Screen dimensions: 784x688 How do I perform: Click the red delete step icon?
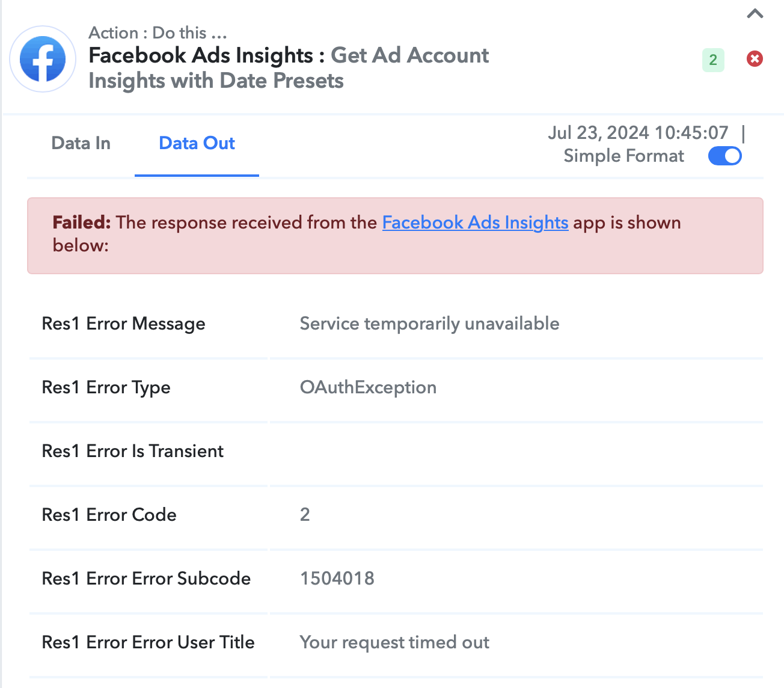click(755, 59)
